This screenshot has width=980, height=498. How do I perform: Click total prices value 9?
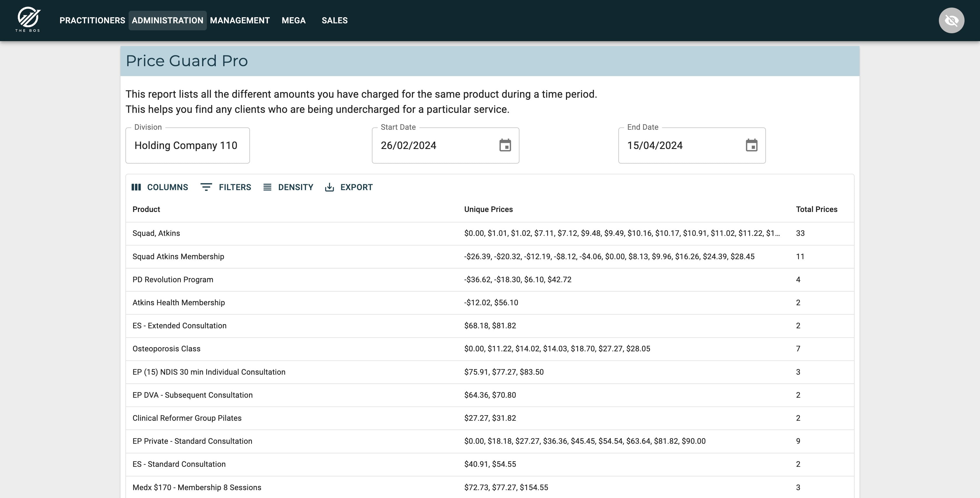click(798, 441)
